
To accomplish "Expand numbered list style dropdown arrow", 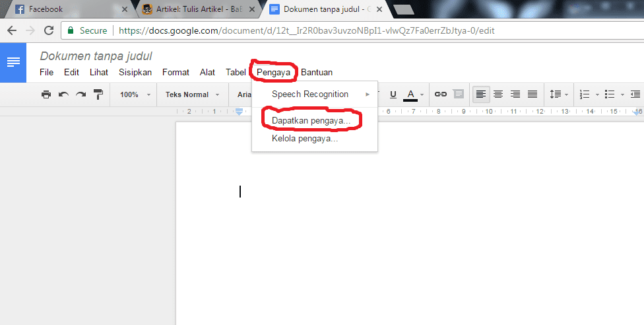I will pos(597,95).
